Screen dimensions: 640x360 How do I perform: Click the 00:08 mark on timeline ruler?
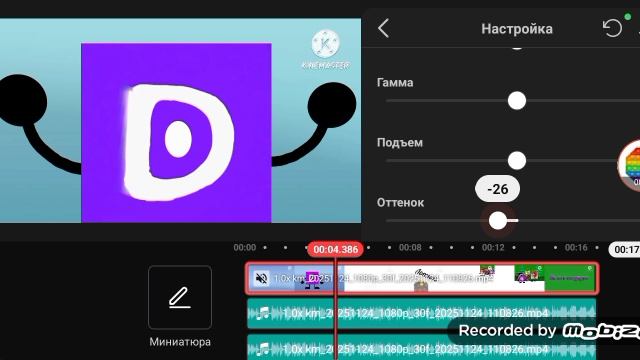point(410,247)
